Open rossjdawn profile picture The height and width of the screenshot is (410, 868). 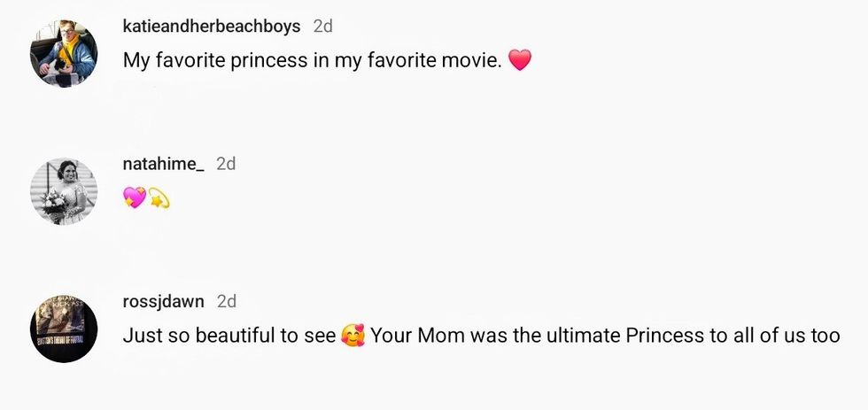tap(63, 329)
